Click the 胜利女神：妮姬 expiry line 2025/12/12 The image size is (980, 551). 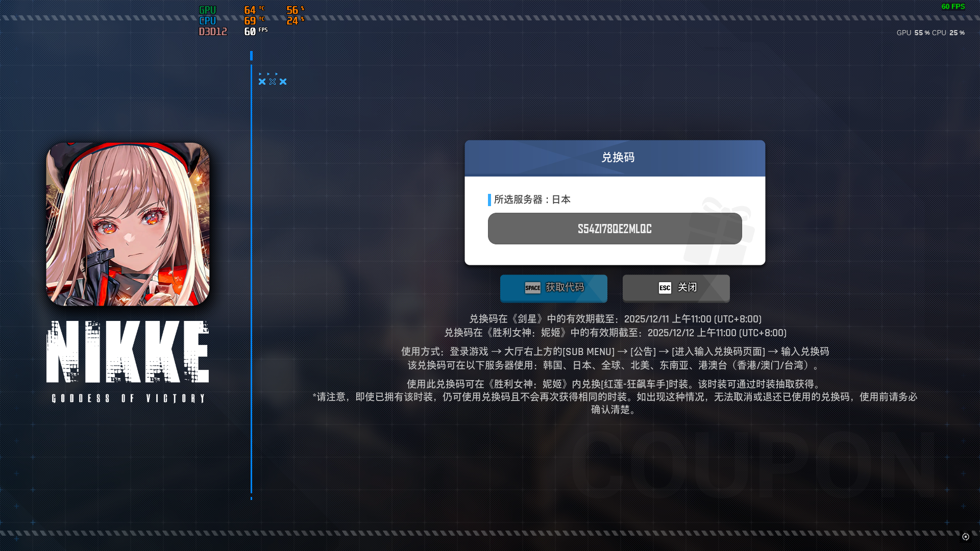pyautogui.click(x=615, y=333)
